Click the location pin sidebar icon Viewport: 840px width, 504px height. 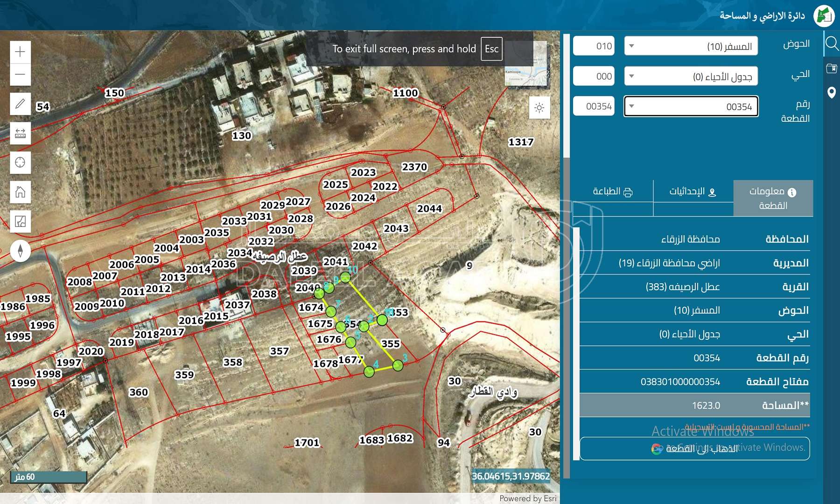pos(832,92)
